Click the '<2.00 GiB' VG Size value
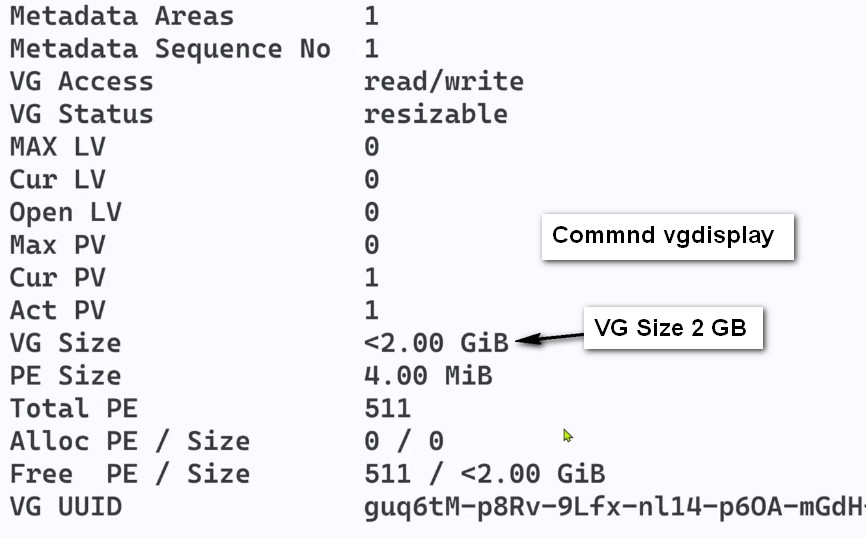Viewport: 866px width, 538px height. pos(436,343)
